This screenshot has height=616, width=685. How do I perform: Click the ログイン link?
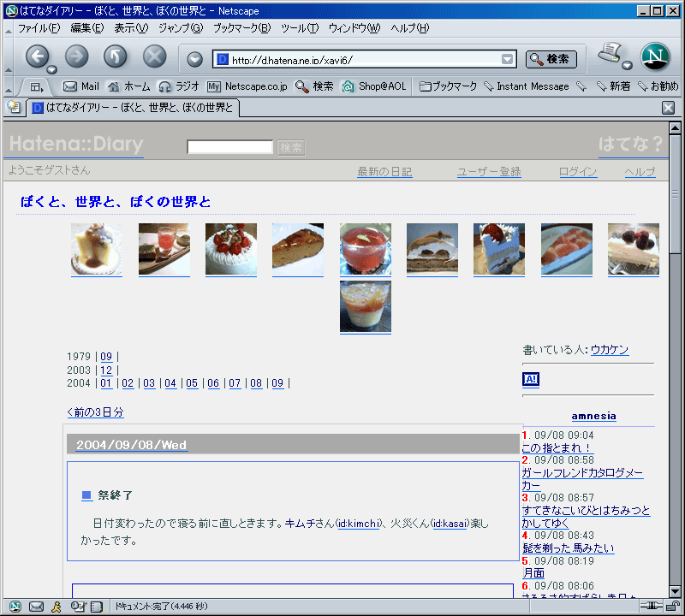(578, 172)
